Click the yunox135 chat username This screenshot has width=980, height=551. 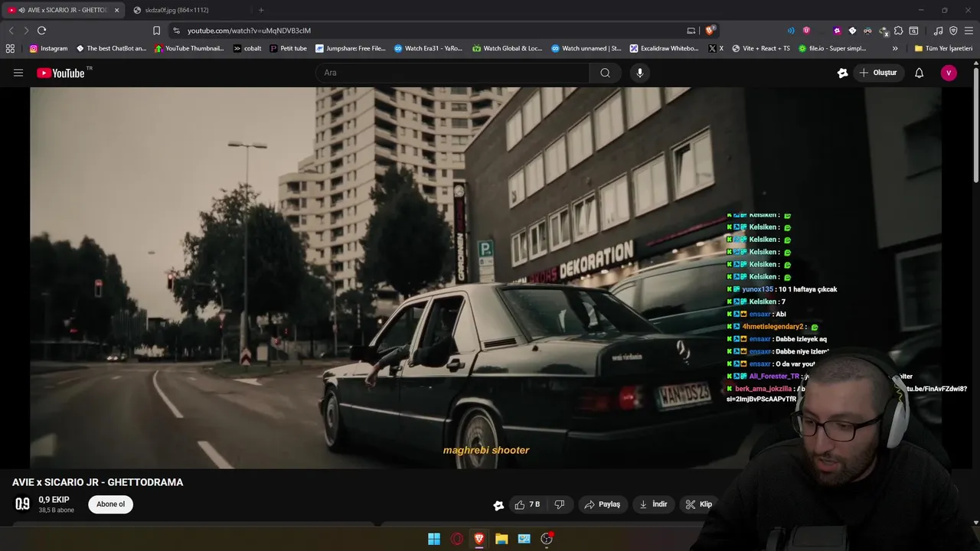[757, 289]
